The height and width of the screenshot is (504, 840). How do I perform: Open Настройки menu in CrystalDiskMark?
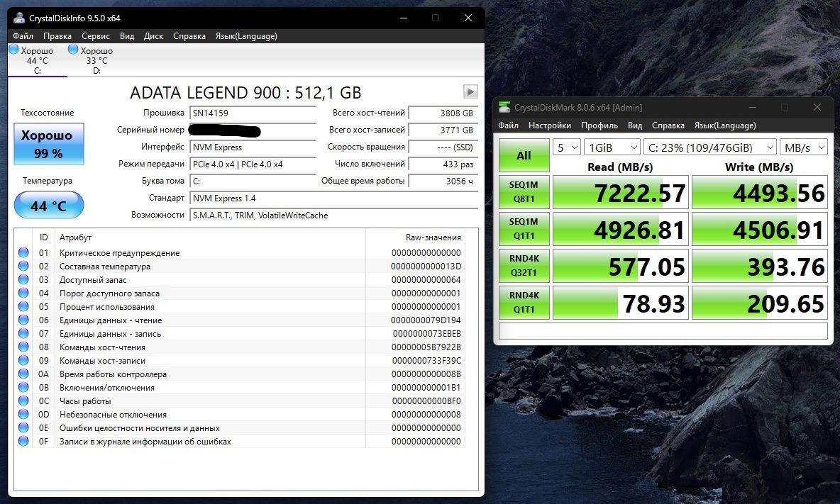click(x=550, y=125)
